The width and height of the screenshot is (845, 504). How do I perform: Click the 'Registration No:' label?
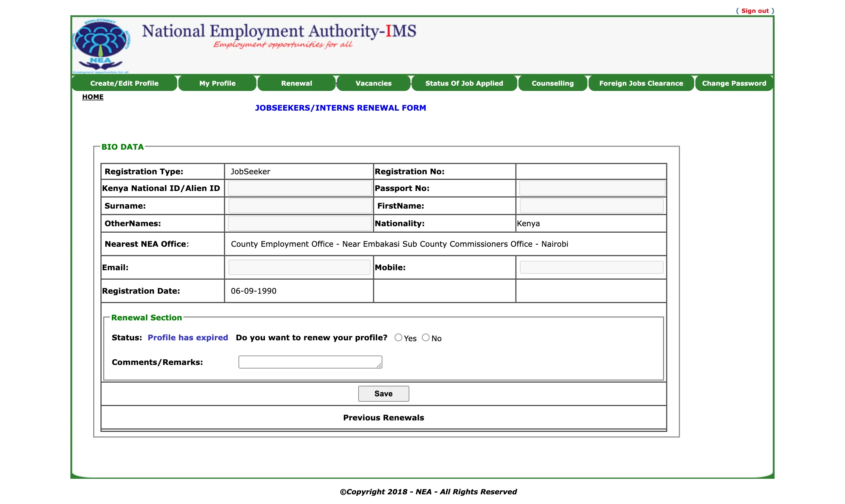pos(409,172)
